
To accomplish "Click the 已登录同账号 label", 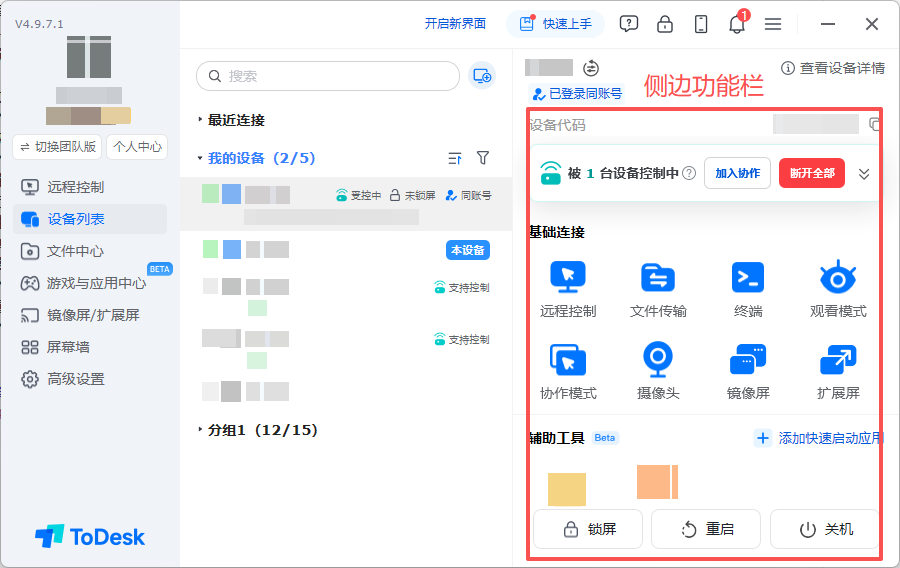I will click(578, 94).
